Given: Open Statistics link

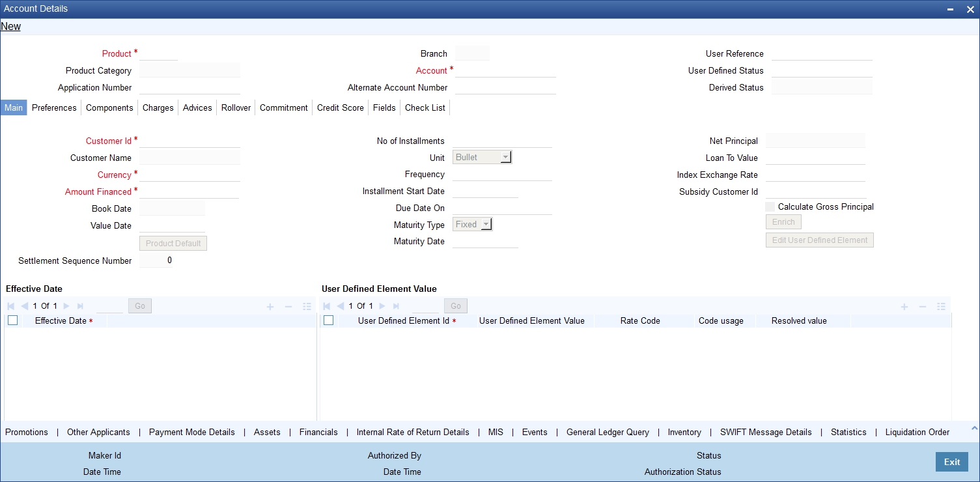Looking at the screenshot, I should (x=848, y=432).
